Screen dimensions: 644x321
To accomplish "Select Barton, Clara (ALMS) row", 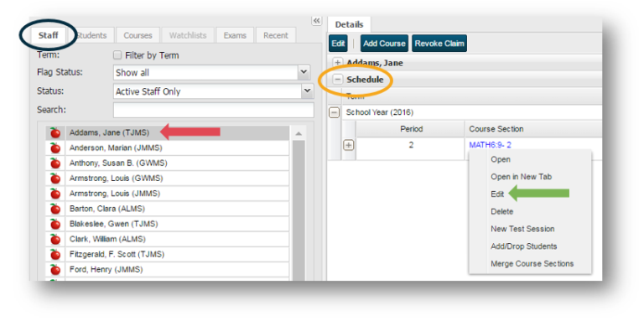I will (x=177, y=209).
